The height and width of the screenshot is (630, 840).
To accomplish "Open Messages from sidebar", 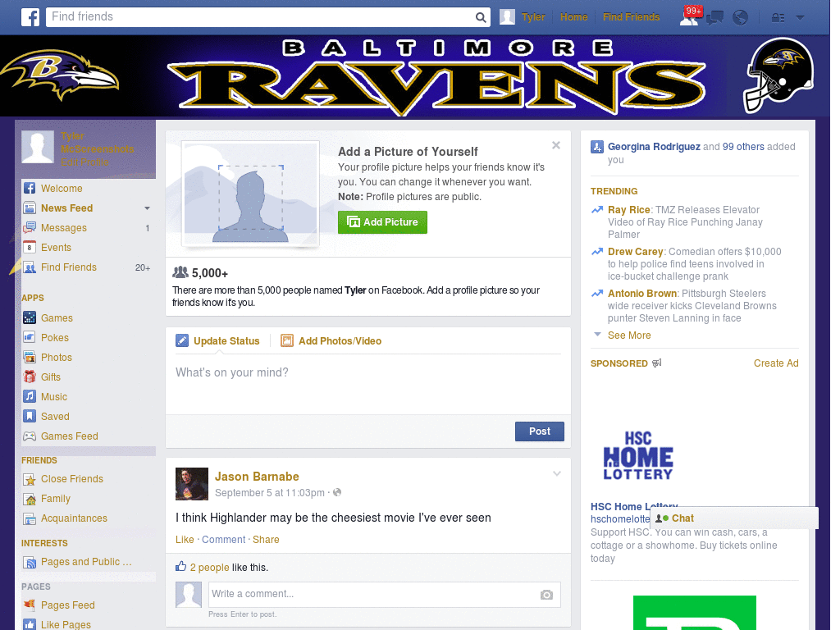I will [x=64, y=228].
